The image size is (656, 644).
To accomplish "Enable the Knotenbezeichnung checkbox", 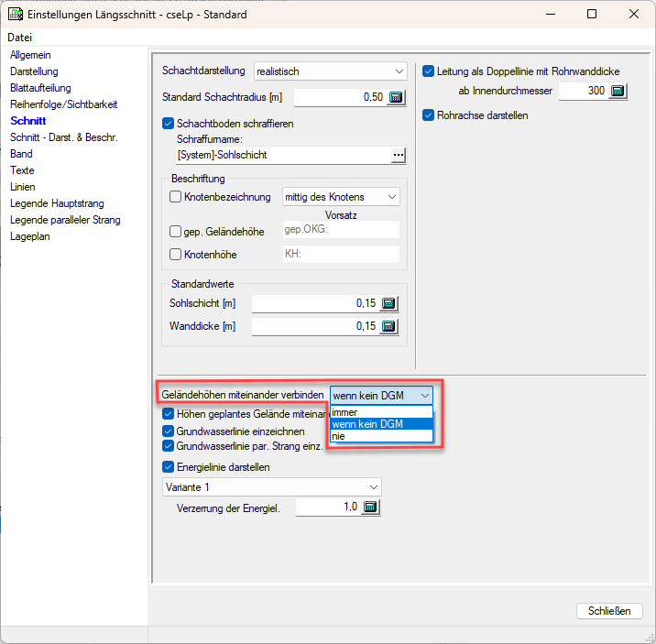I will click(x=176, y=197).
